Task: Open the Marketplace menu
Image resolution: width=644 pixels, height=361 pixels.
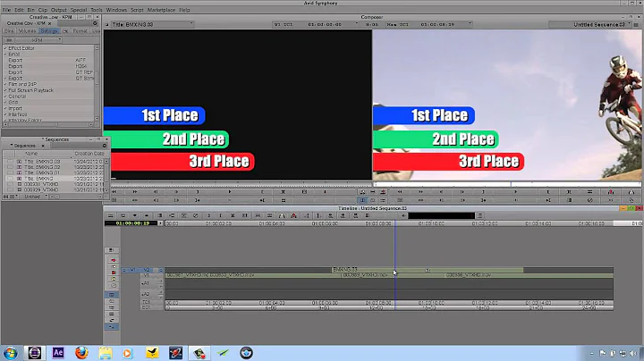Action: (x=161, y=10)
